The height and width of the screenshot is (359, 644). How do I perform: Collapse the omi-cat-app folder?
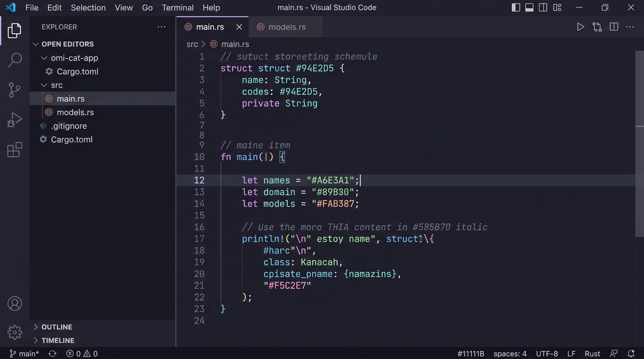click(44, 58)
